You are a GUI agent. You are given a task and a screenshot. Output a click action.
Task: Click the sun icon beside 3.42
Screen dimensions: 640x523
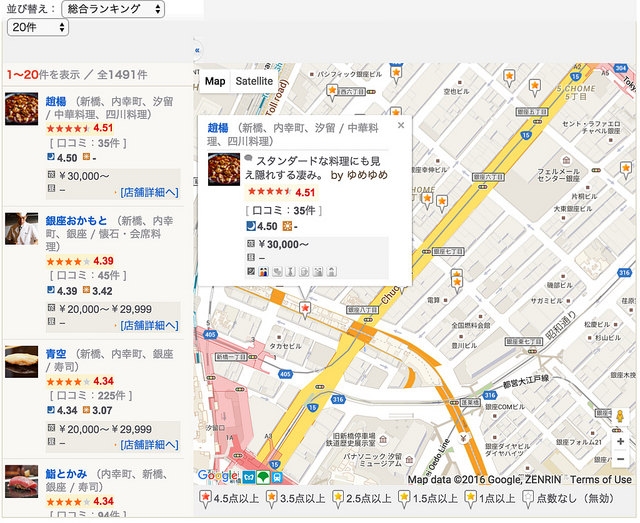[86, 290]
